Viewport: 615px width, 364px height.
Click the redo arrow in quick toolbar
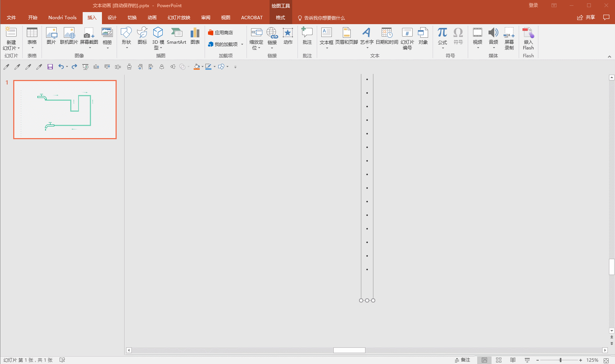tap(74, 67)
